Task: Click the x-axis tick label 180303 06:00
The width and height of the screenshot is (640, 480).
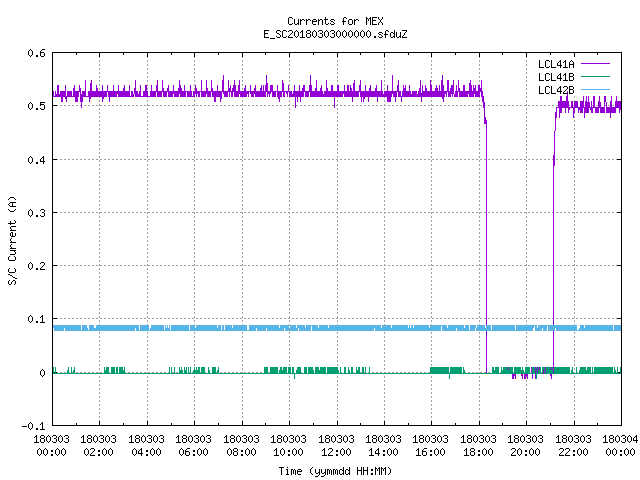Action: [193, 446]
